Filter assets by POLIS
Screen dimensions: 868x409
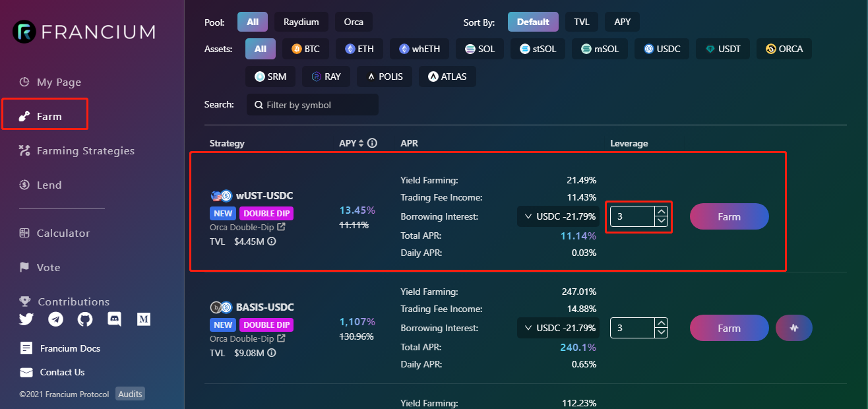(385, 77)
